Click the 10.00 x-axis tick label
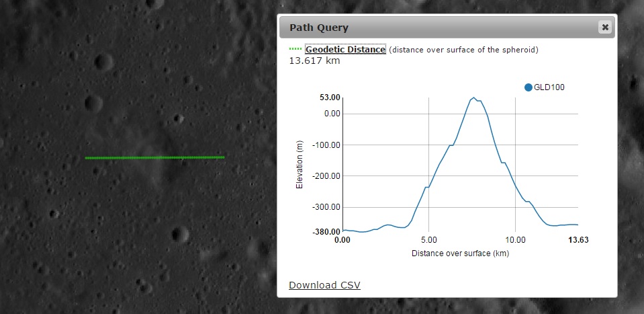 click(515, 239)
